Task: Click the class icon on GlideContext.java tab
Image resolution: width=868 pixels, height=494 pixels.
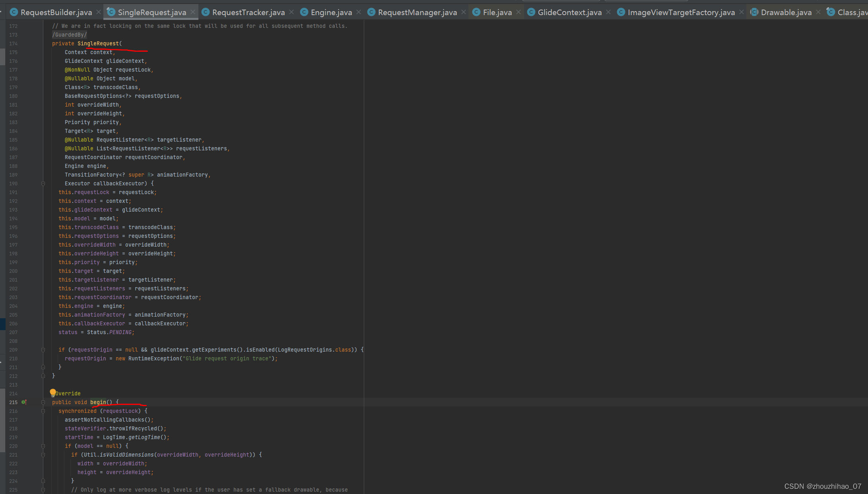Action: [531, 12]
